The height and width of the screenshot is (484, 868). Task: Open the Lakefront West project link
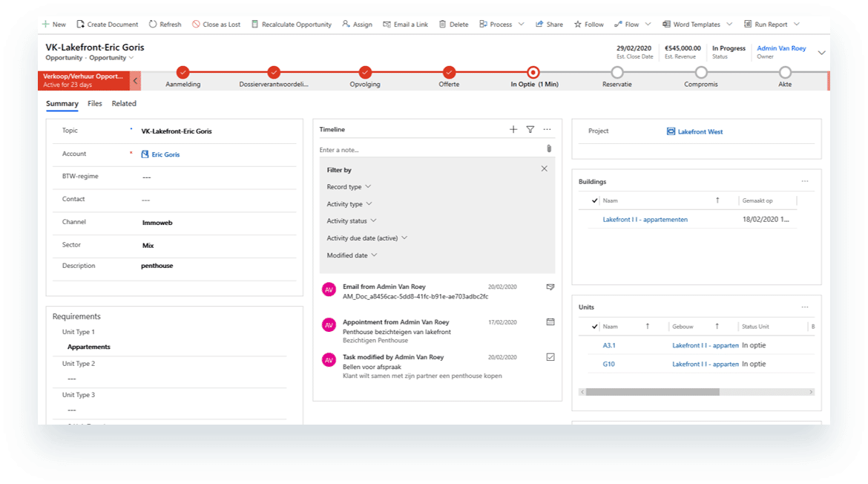point(700,132)
